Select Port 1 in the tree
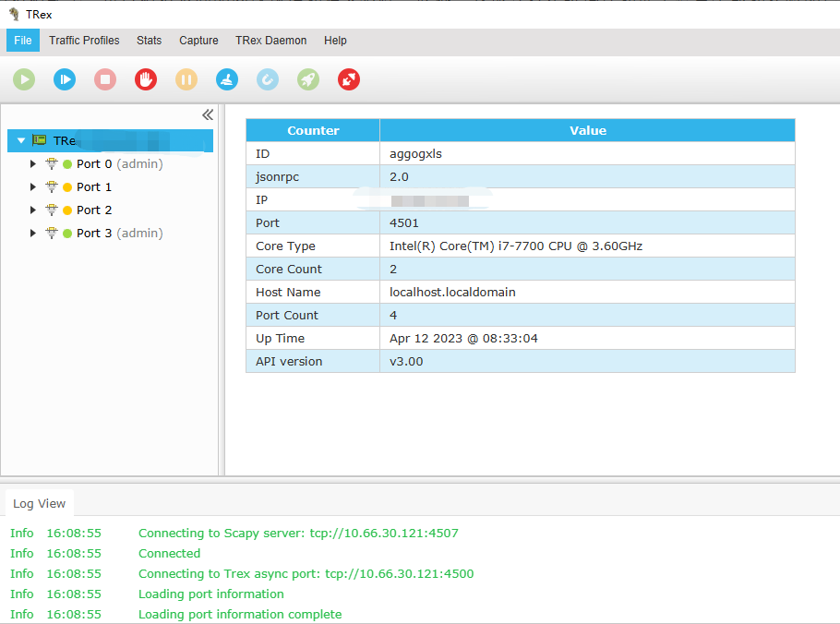This screenshot has height=624, width=840. [x=93, y=187]
